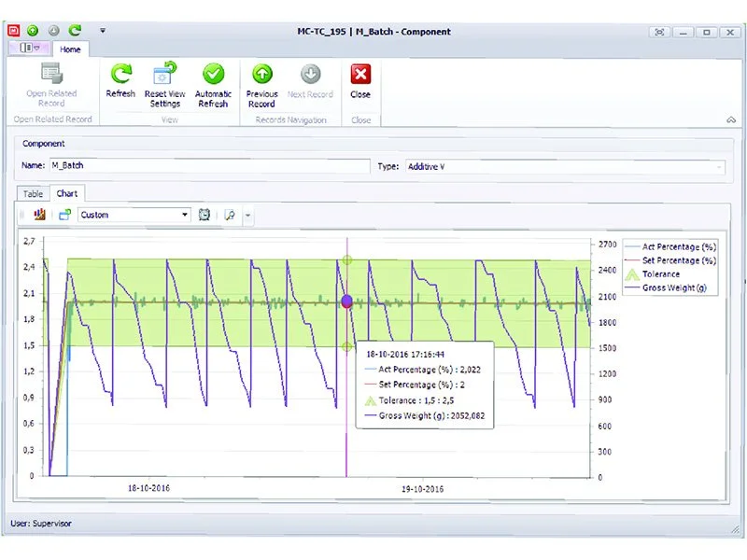Toggle Automatic Refresh

point(213,85)
